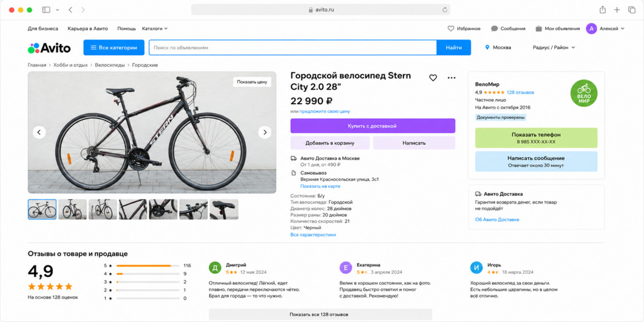Click Купить с доставкой button
The image size is (644, 322).
point(372,126)
